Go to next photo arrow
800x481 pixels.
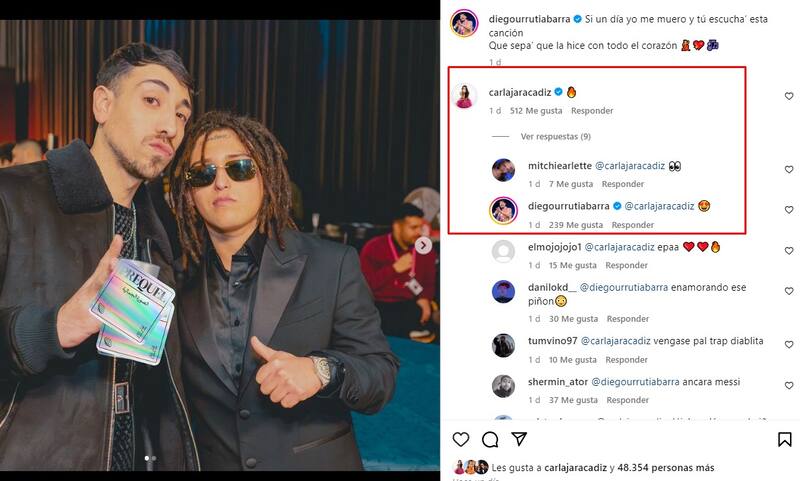pyautogui.click(x=424, y=245)
